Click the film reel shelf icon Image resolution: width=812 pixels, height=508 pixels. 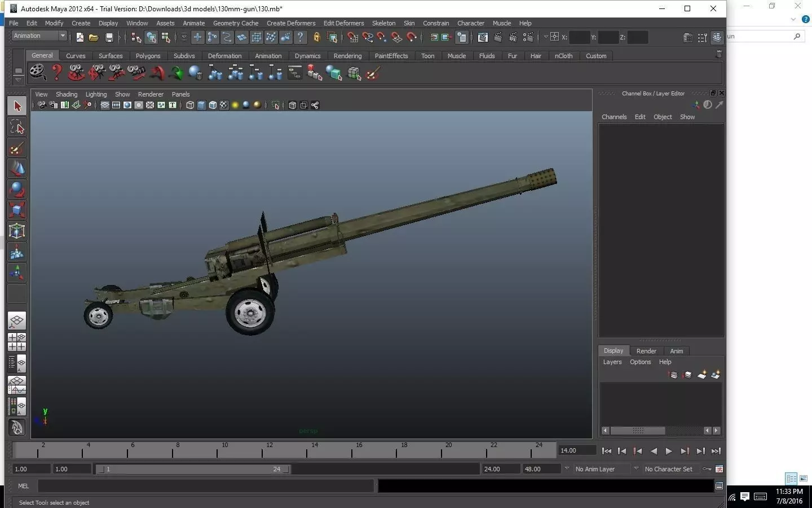(37, 72)
